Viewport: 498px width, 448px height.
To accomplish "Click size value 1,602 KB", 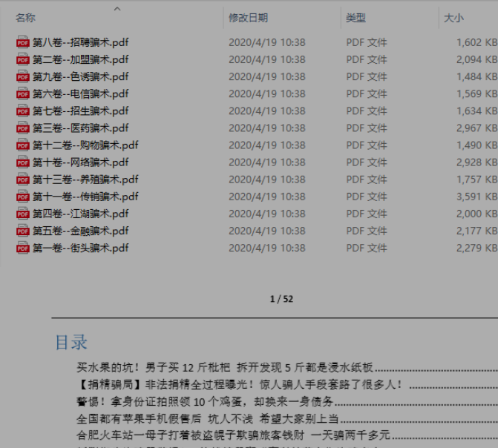I will (477, 42).
